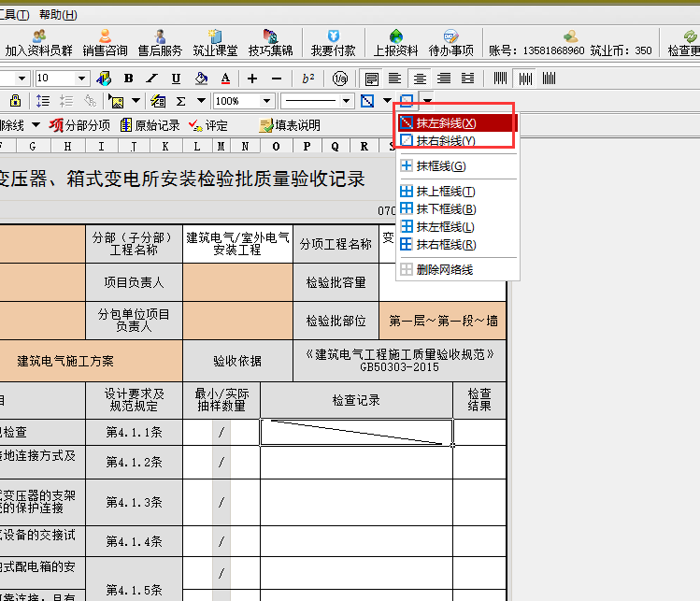Expand the 100% zoom dropdown
The image size is (700, 601).
click(x=266, y=101)
